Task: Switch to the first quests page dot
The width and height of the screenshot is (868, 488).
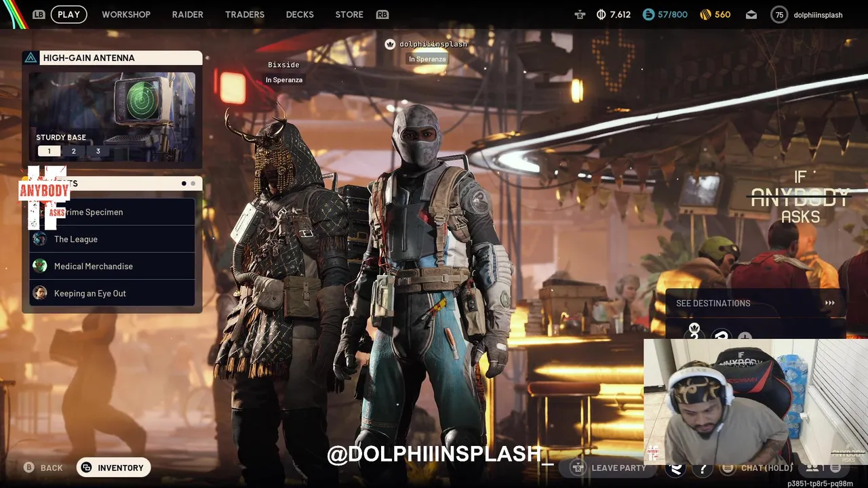Action: coord(184,184)
